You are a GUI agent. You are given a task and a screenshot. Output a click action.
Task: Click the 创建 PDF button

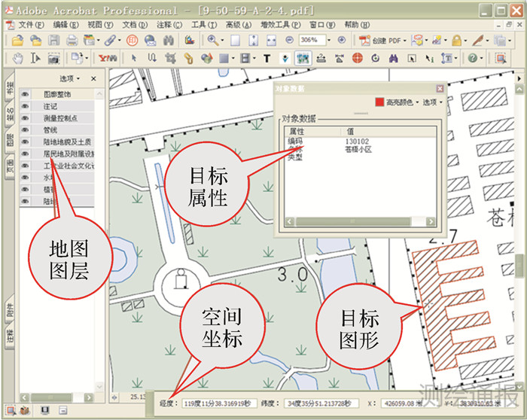point(384,40)
